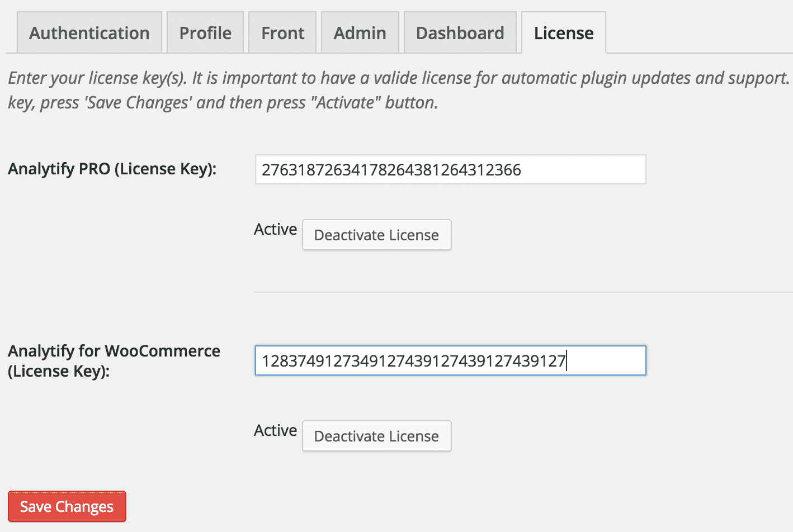This screenshot has width=793, height=532.
Task: Save Changes with the red button
Action: pyautogui.click(x=67, y=506)
